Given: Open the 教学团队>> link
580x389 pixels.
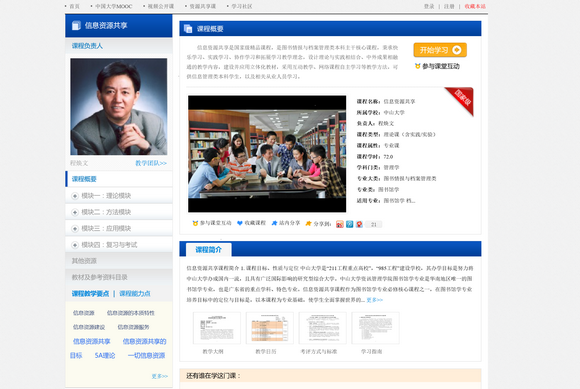Looking at the screenshot, I should (151, 163).
